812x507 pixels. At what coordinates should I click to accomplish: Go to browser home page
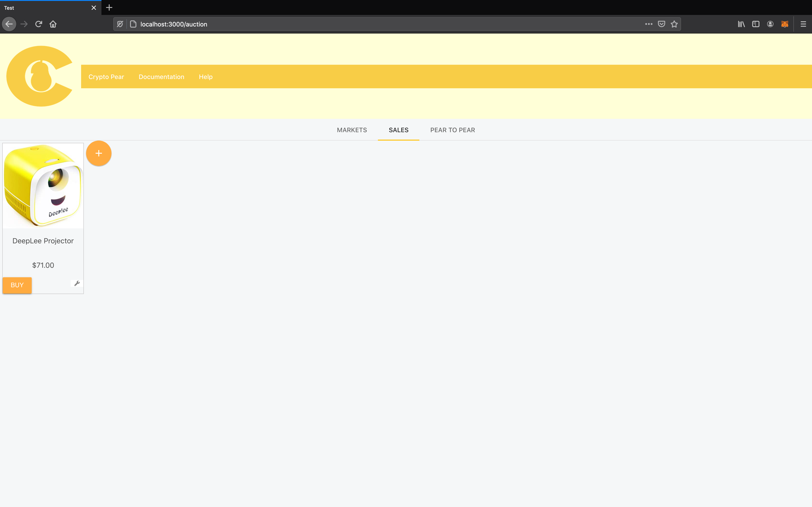[53, 24]
